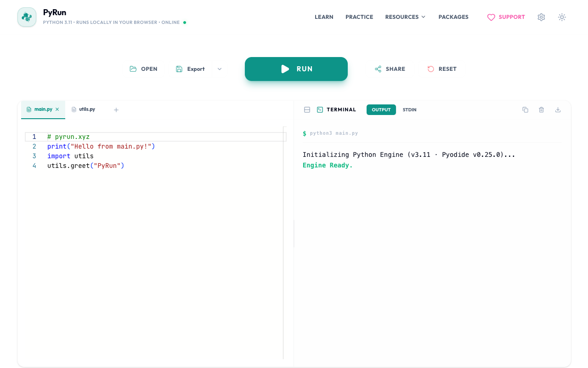Run the code with the RUN button
This screenshot has height=368, width=588.
click(x=296, y=69)
